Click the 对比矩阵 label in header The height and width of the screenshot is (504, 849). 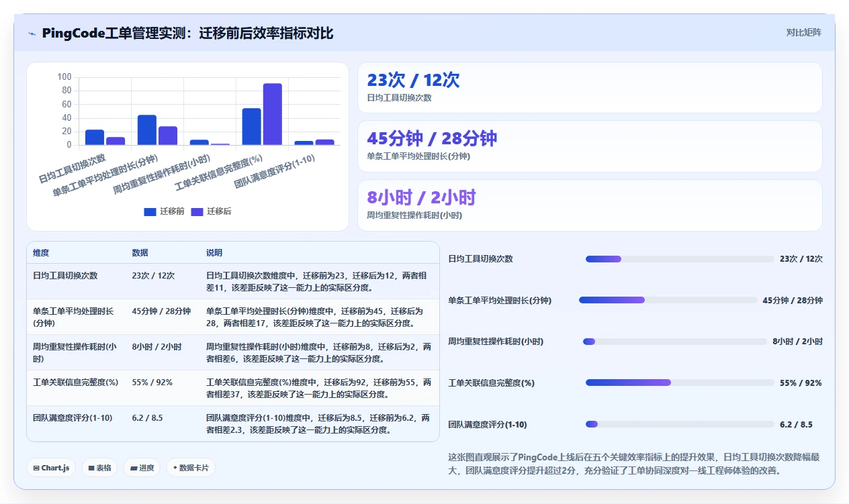click(803, 32)
